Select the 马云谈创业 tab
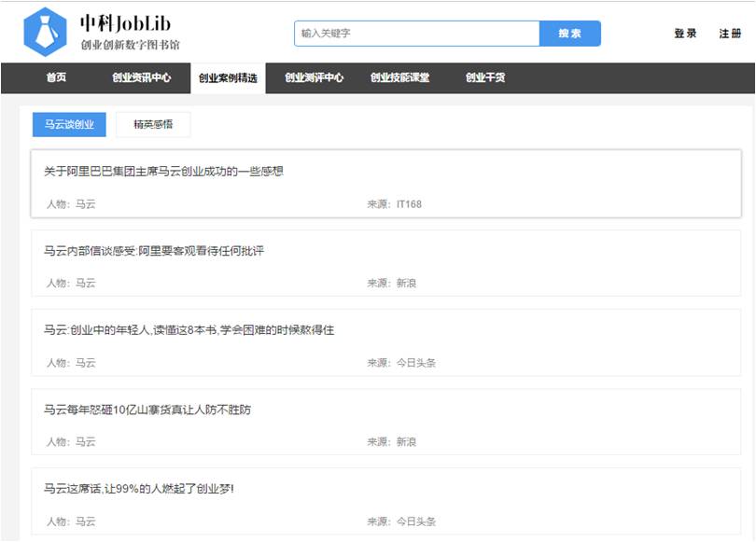Screen dimensions: 756x542 pyautogui.click(x=69, y=124)
